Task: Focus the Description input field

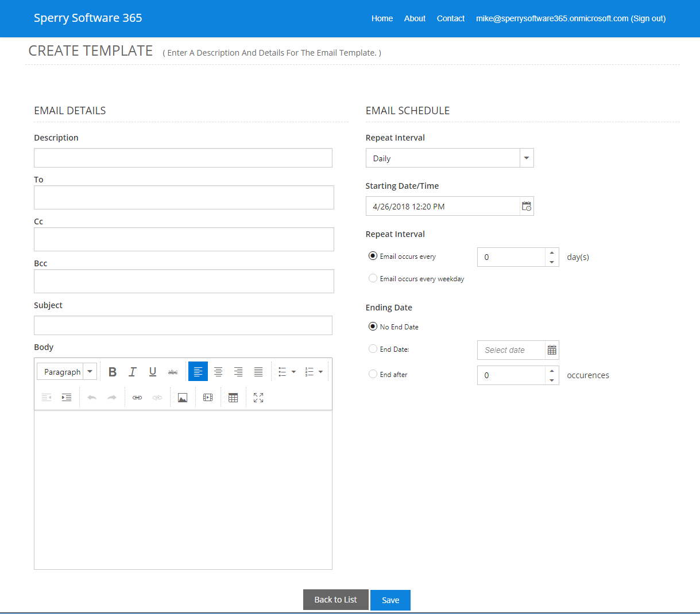Action: click(183, 158)
